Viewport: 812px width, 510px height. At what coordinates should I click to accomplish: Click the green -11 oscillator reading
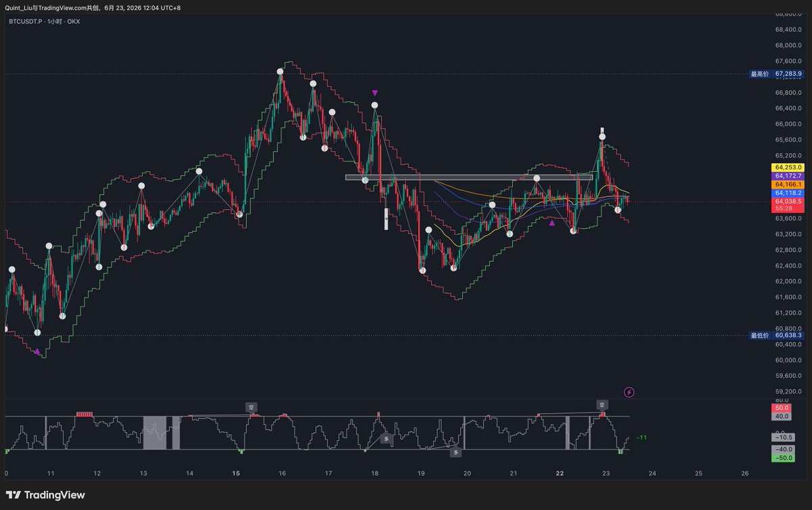pyautogui.click(x=641, y=438)
